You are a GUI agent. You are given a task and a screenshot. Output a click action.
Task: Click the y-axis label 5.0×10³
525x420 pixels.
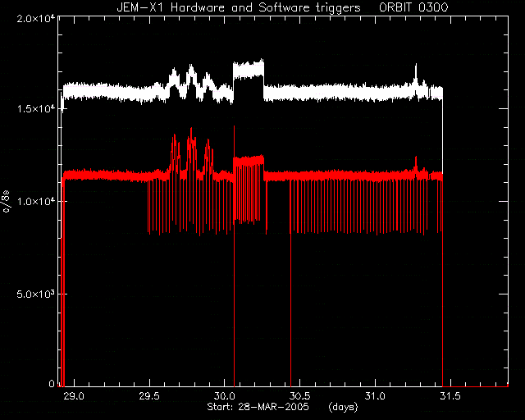(x=36, y=294)
